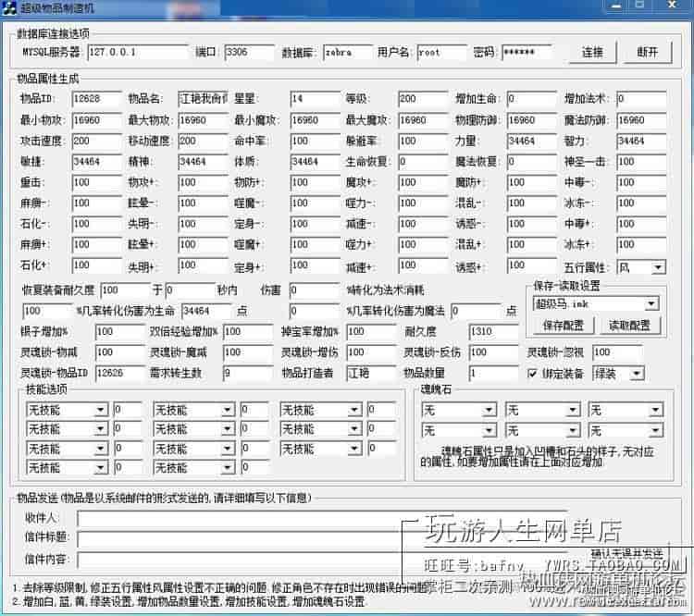
Task: Select the 密码 password field
Action: [527, 52]
